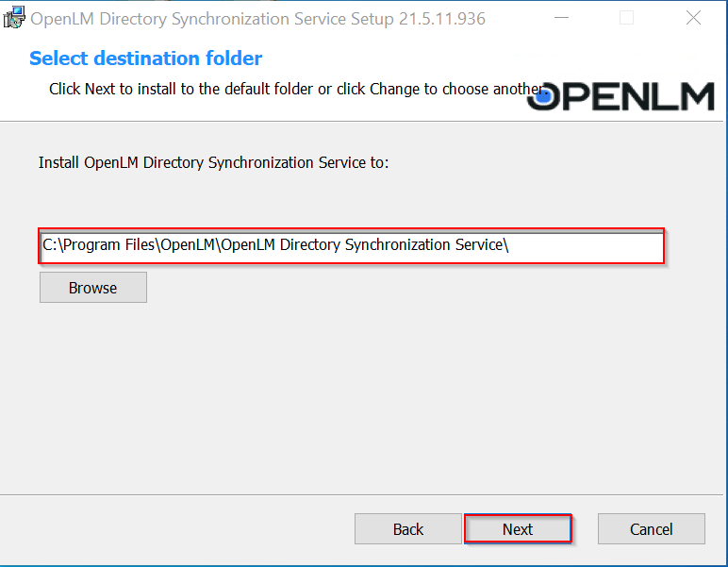Click the Browse button
This screenshot has width=728, height=567.
[x=92, y=288]
